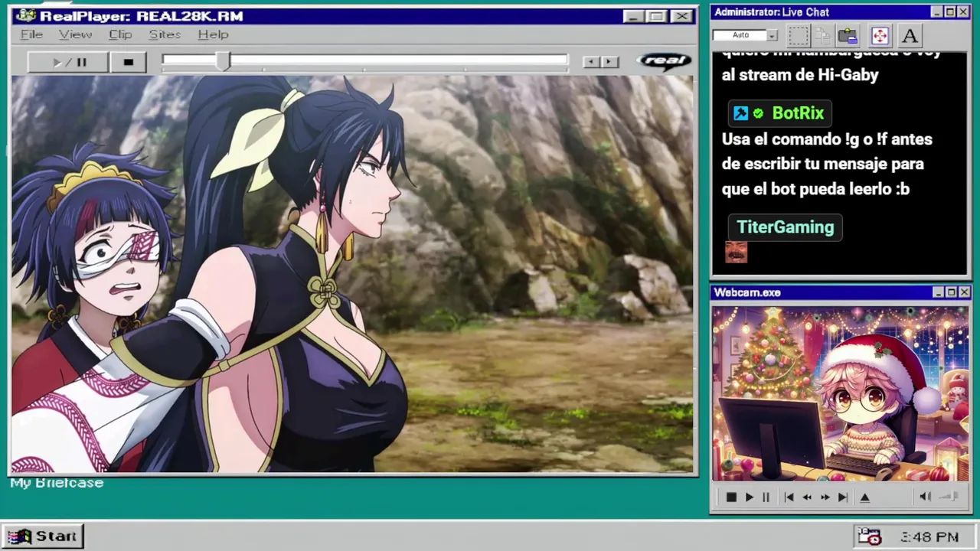
Task: Open the Clip menu in RealPlayer
Action: [120, 34]
